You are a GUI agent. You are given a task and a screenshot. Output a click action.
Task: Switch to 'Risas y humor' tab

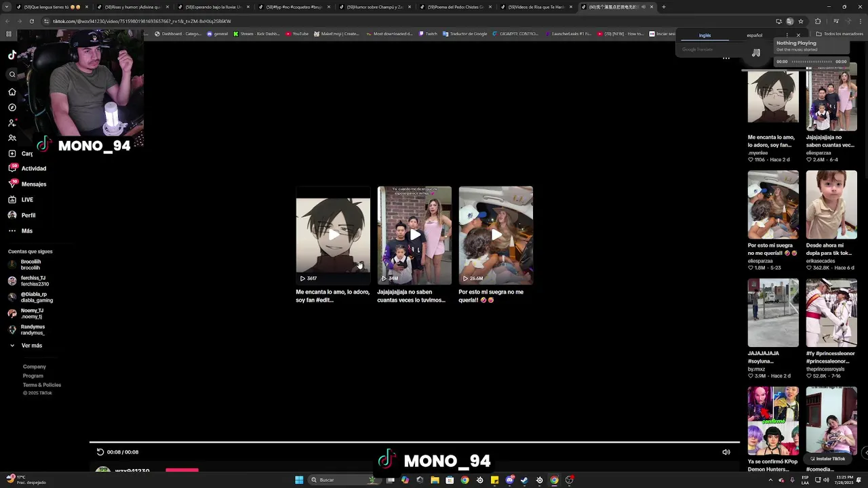(133, 7)
